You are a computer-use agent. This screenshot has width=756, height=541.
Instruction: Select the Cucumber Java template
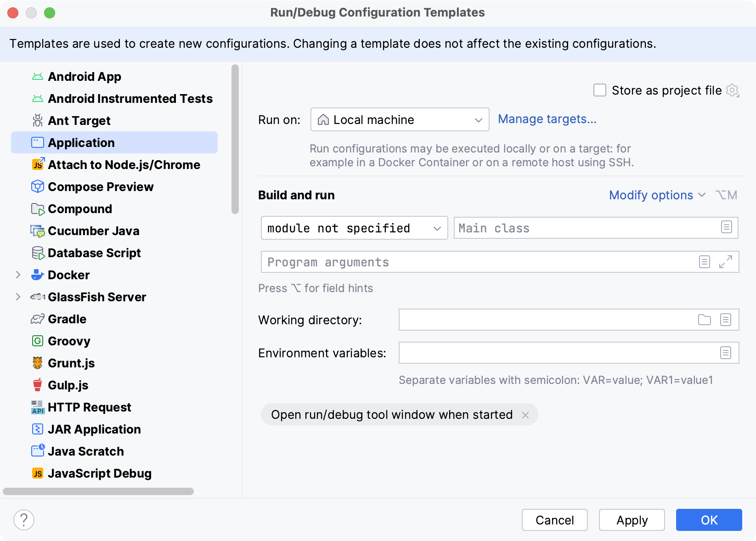[114, 231]
